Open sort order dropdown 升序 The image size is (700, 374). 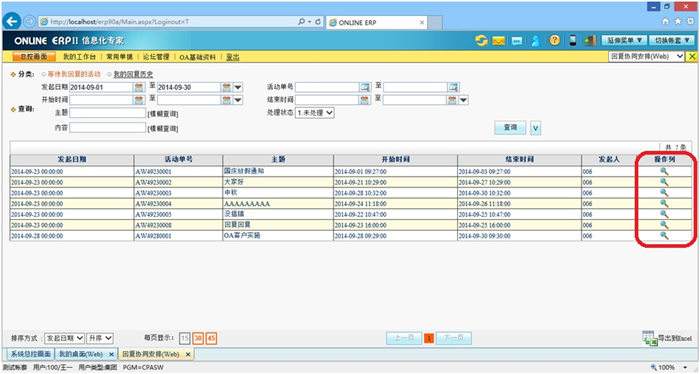point(100,338)
